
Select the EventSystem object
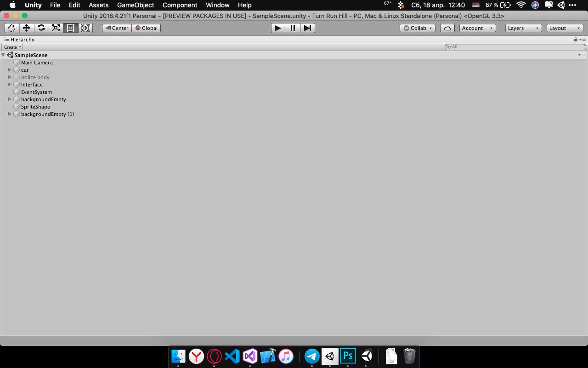pyautogui.click(x=36, y=92)
